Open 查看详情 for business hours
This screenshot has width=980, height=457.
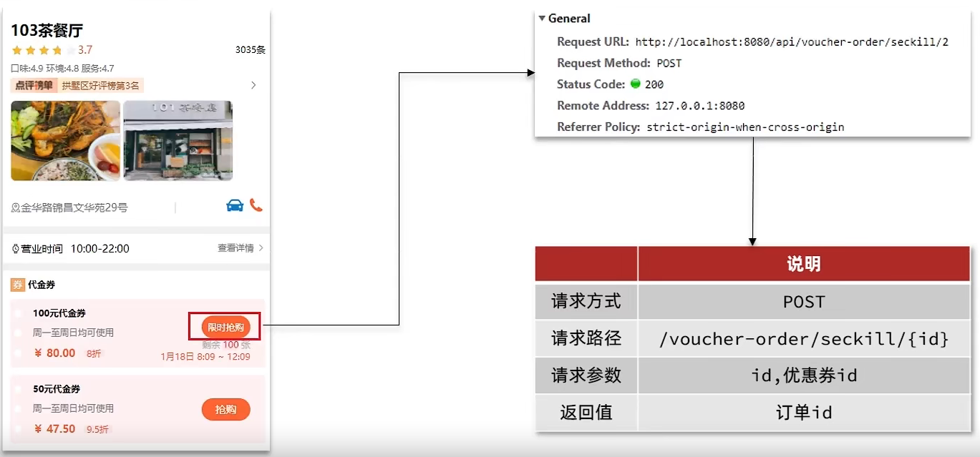click(241, 248)
